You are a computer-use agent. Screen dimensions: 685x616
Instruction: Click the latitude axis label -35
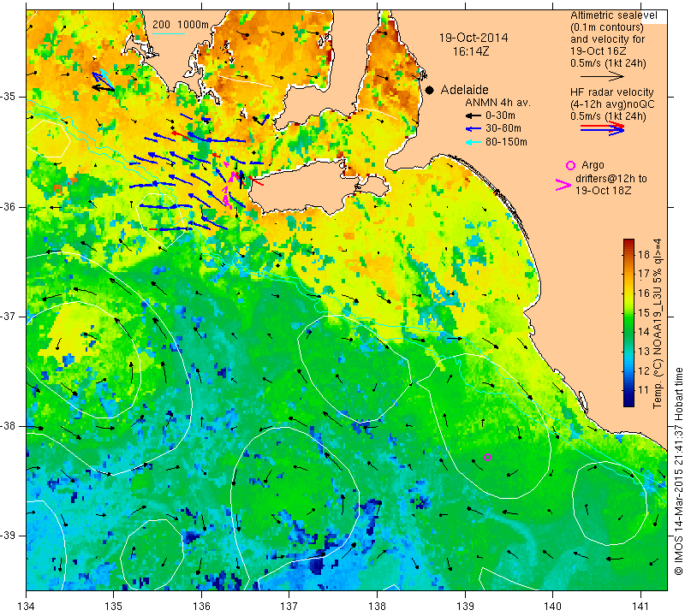point(9,97)
